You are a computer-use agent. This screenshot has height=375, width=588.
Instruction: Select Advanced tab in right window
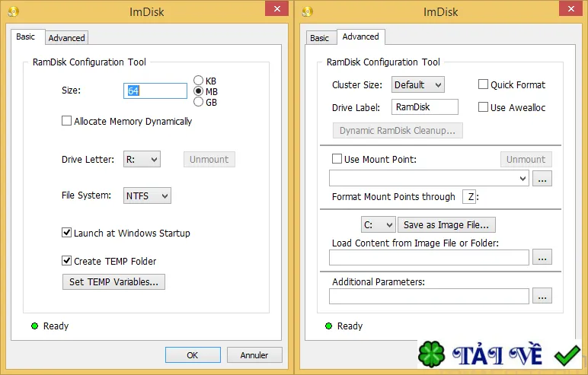(x=361, y=37)
